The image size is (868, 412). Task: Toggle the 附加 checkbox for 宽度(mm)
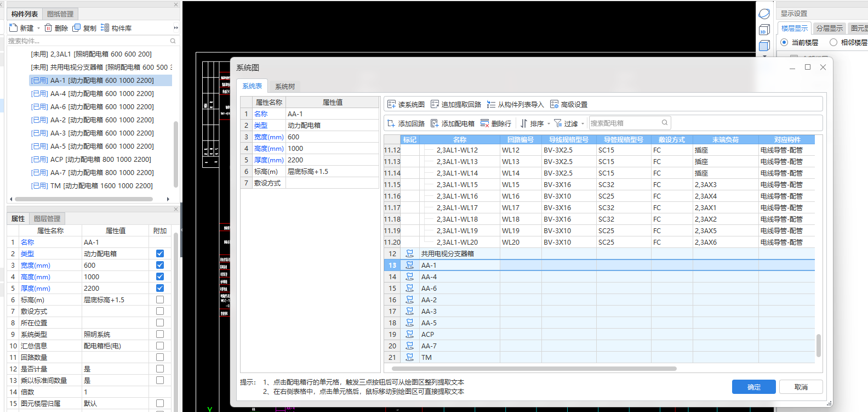pos(160,265)
